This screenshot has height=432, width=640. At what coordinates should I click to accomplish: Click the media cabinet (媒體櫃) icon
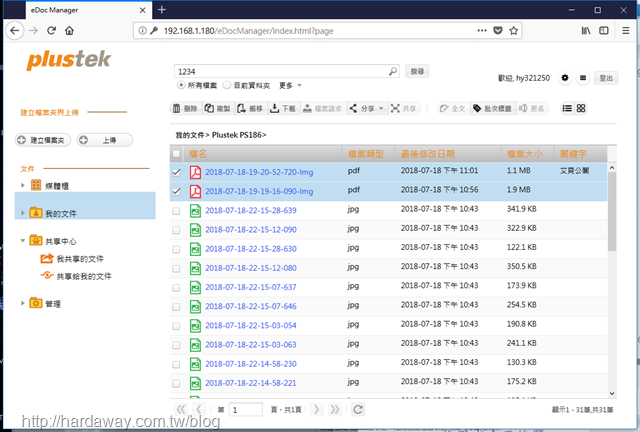pyautogui.click(x=36, y=185)
